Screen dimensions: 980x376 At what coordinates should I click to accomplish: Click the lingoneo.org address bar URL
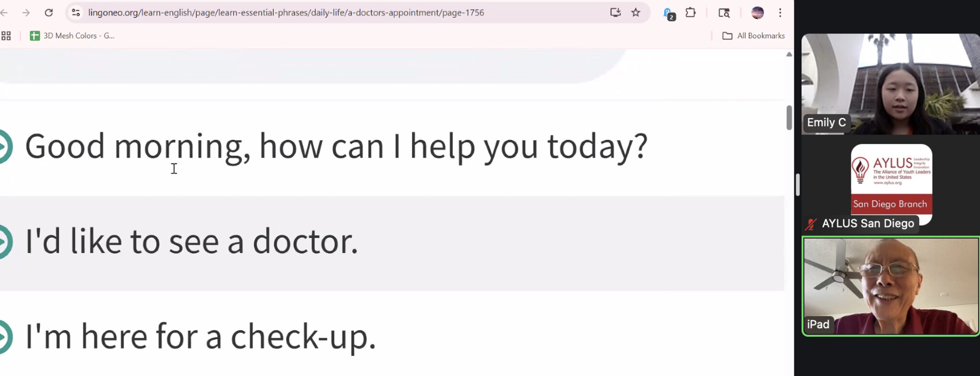pos(286,12)
